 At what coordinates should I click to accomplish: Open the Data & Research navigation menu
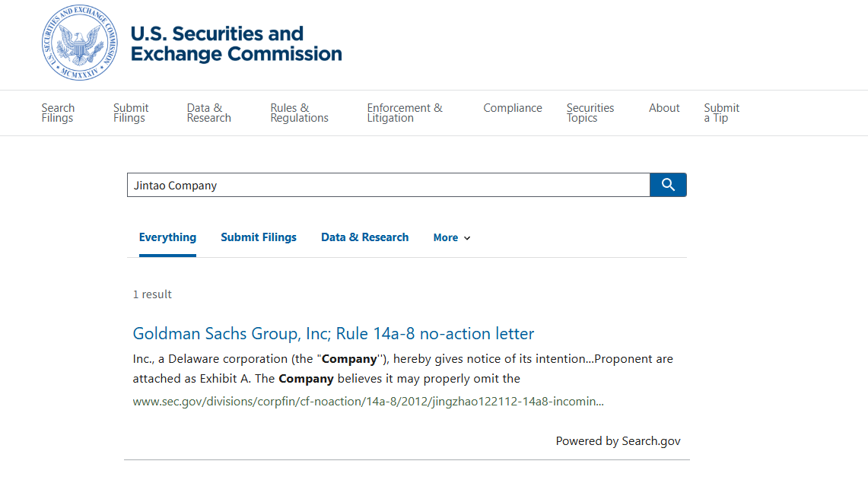point(209,113)
